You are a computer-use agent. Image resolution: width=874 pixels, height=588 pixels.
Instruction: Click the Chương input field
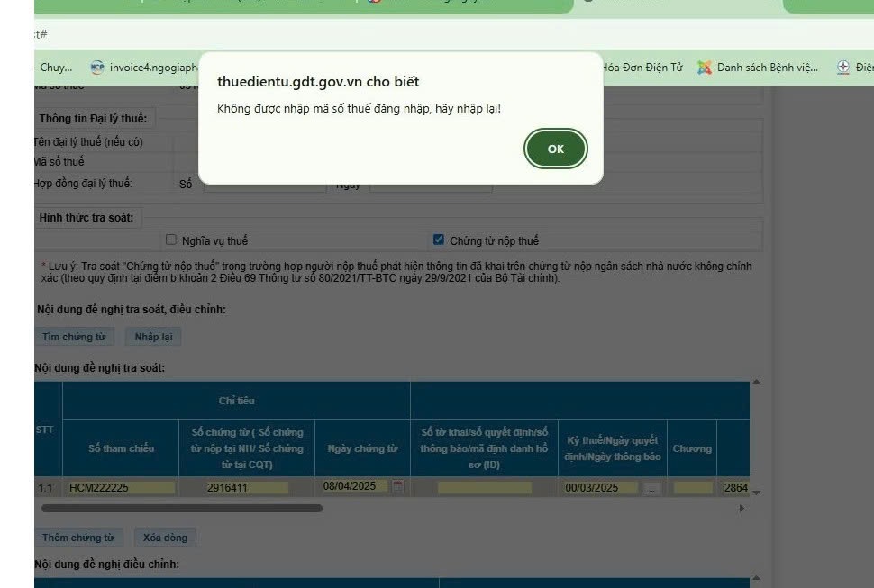coord(693,488)
